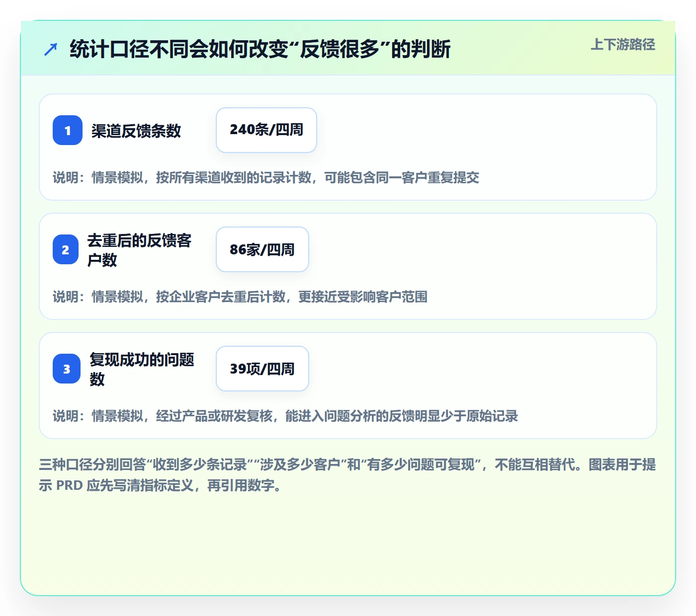Click the 上下游路径 label in the header
The width and height of the screenshot is (696, 616).
(623, 45)
